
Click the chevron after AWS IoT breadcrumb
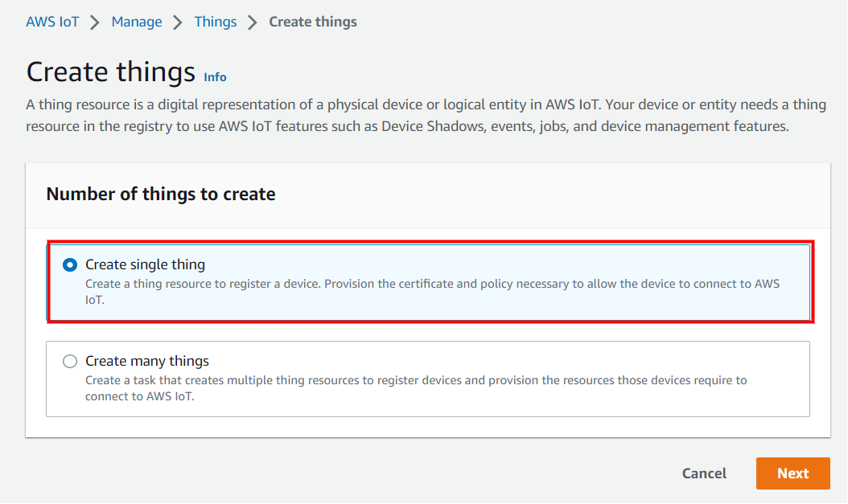coord(94,22)
